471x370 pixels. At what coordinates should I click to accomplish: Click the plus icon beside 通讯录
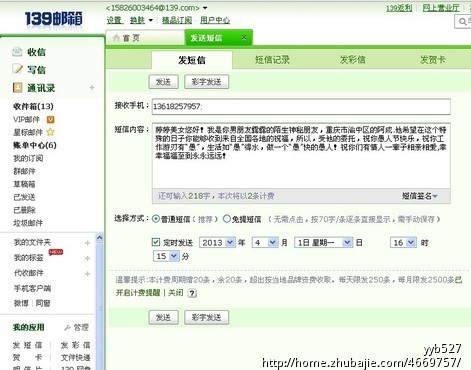point(92,88)
